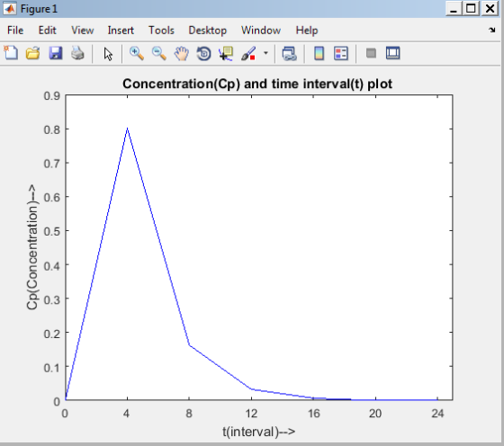This screenshot has width=504, height=446.
Task: Click y-axis tick label 0.1
Action: click(x=52, y=368)
